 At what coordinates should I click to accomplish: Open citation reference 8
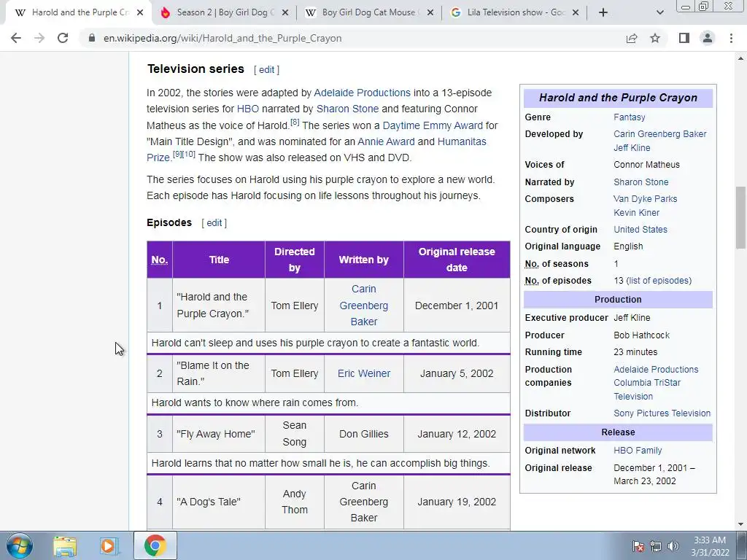(295, 122)
